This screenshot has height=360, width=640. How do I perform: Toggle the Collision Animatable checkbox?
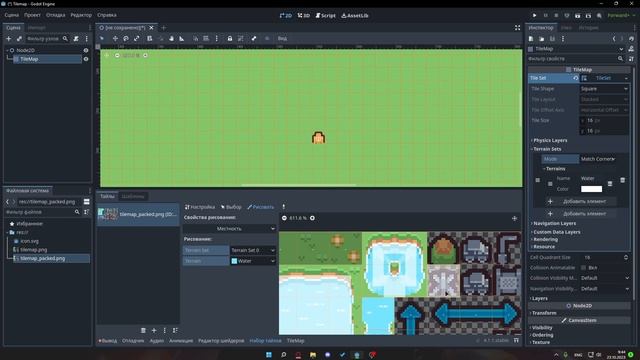pos(583,268)
